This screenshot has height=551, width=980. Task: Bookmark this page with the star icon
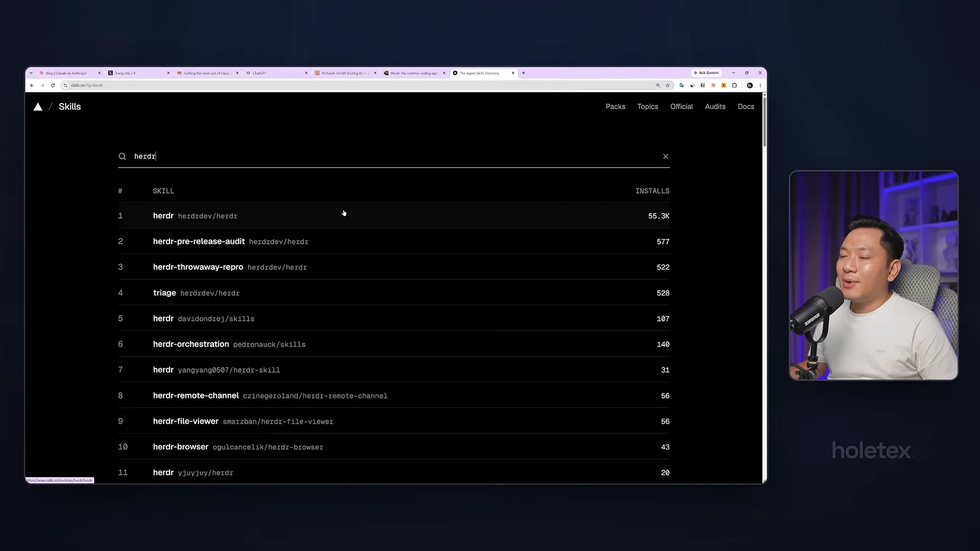(x=668, y=85)
